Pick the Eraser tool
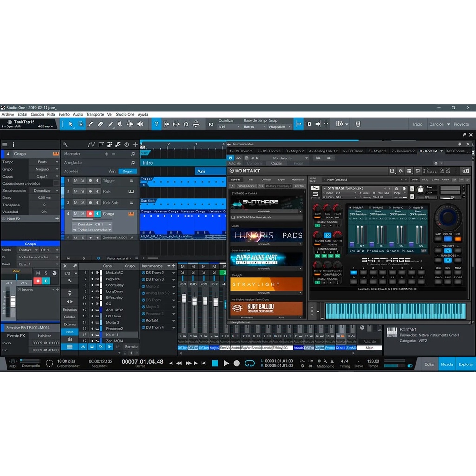Image resolution: width=476 pixels, height=476 pixels. 100,124
